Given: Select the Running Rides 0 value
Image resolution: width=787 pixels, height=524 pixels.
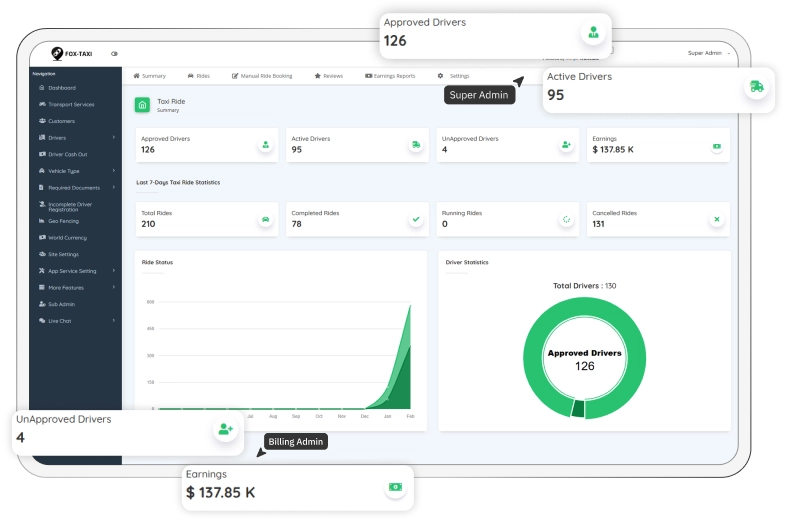Looking at the screenshot, I should click(445, 224).
